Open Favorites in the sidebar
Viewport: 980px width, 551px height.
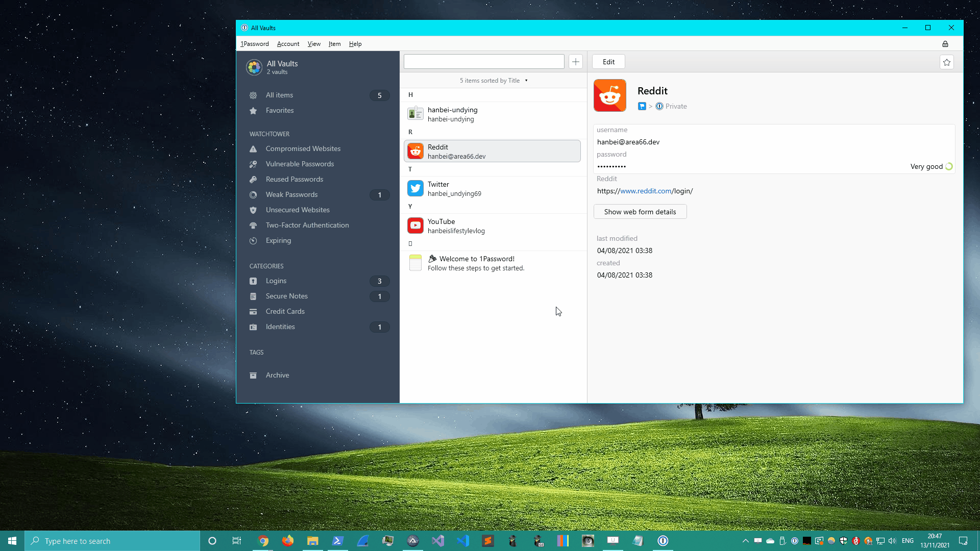pyautogui.click(x=318, y=111)
